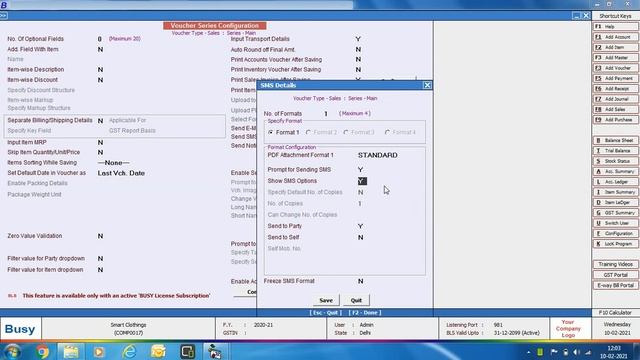
Task: Click the F7 Add Journal shortcut
Action: 616,99
